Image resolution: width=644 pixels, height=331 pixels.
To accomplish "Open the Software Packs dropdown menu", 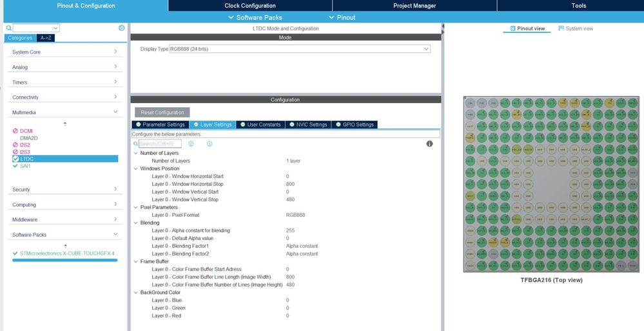I will point(255,17).
